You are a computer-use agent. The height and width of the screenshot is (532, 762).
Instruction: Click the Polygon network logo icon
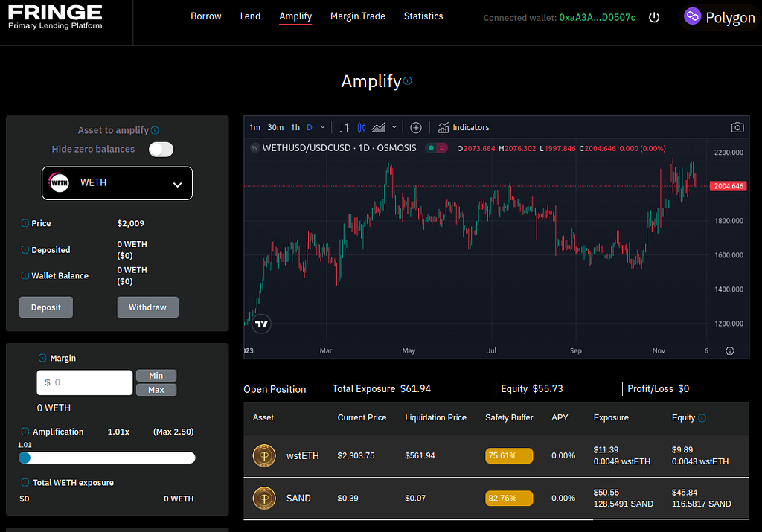click(692, 16)
